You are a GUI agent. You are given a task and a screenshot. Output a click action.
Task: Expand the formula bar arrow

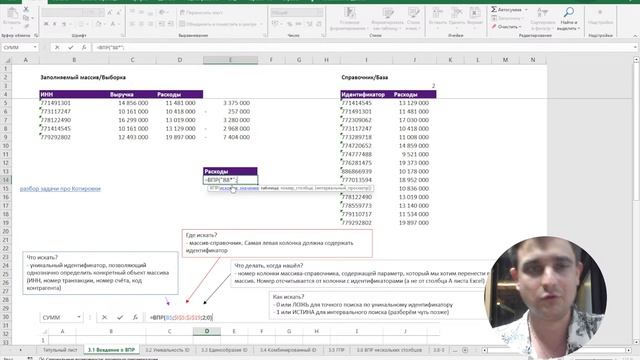pyautogui.click(x=636, y=47)
